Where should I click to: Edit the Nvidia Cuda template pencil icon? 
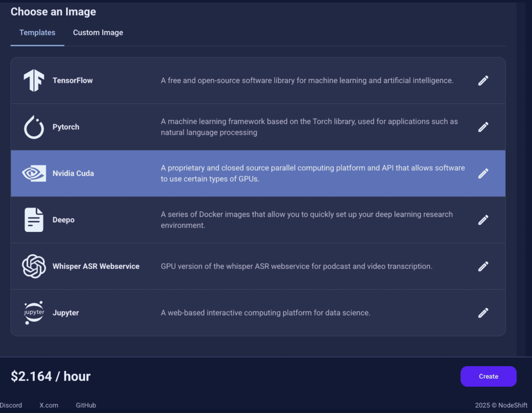(483, 173)
